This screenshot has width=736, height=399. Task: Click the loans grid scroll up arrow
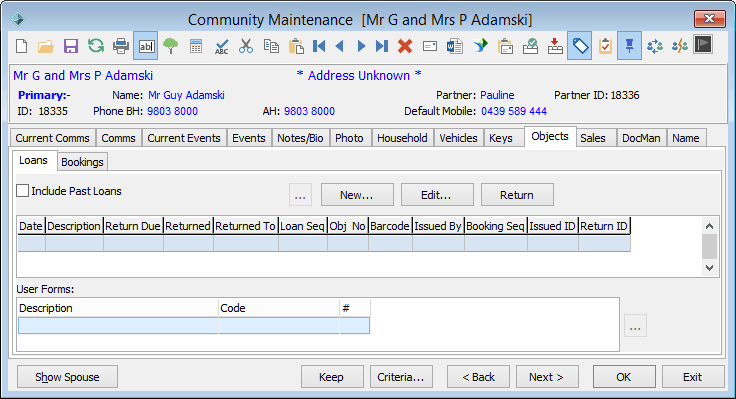click(x=710, y=226)
